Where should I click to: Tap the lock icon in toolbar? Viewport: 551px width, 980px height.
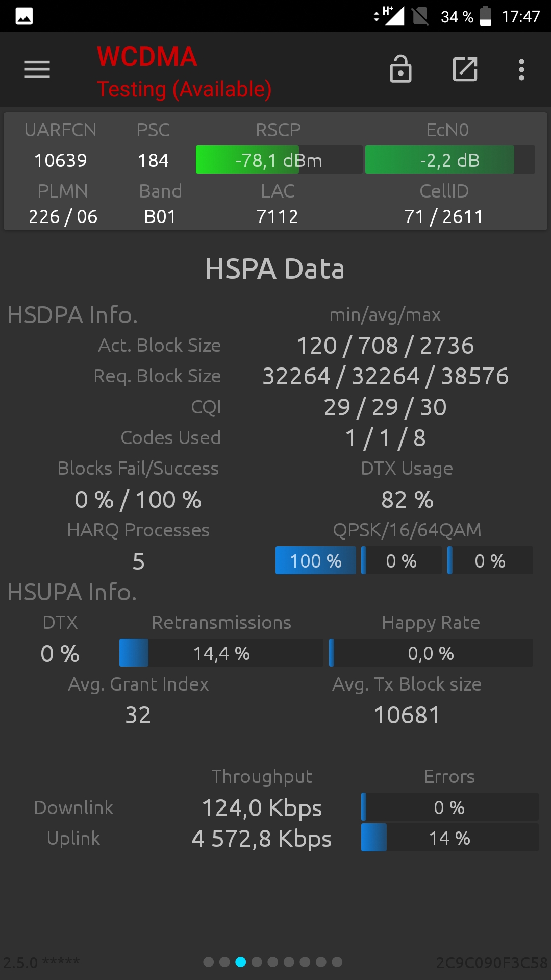tap(400, 69)
